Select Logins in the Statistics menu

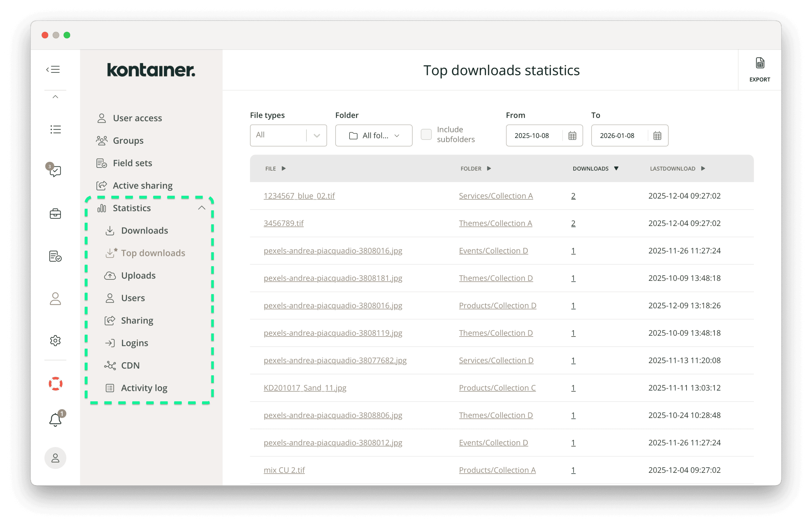tap(134, 343)
